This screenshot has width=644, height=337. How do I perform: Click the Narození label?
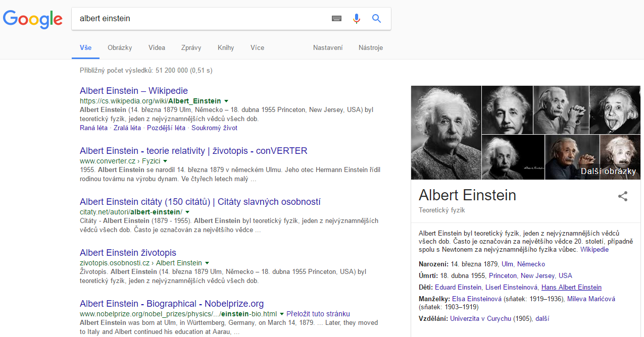click(434, 264)
